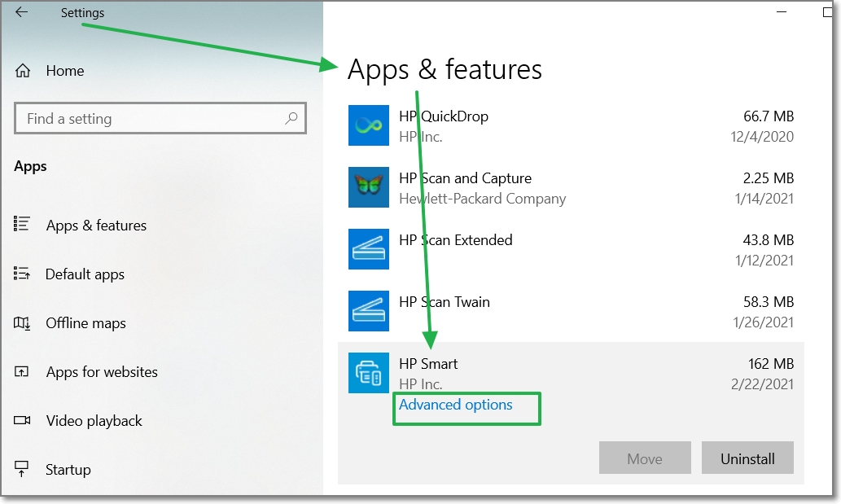Click the HP Scan Extended scanner icon
This screenshot has height=504, width=841.
coord(369,249)
